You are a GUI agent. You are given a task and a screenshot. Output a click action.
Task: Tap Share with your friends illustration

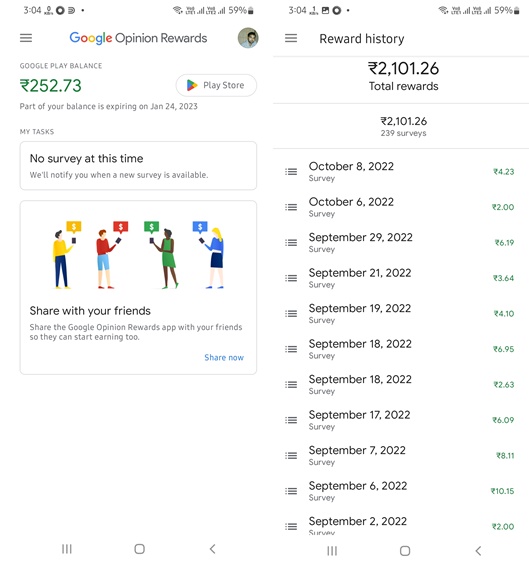pyautogui.click(x=138, y=254)
